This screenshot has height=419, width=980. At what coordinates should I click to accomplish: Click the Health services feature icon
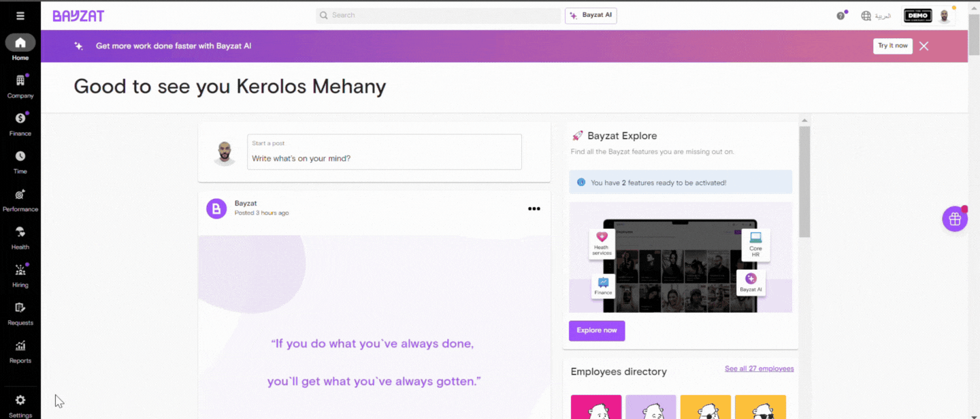coord(602,243)
